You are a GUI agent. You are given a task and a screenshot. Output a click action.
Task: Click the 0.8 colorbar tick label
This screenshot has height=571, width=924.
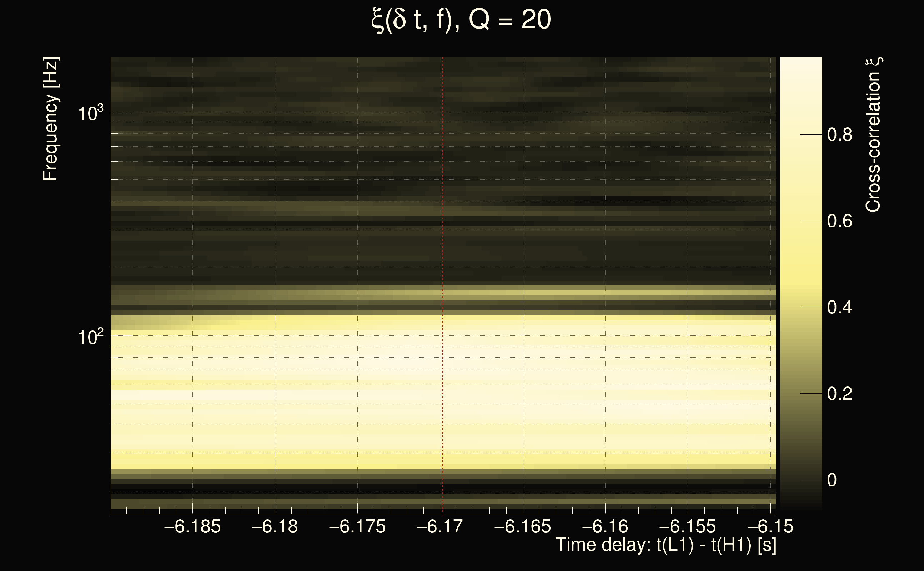(839, 135)
